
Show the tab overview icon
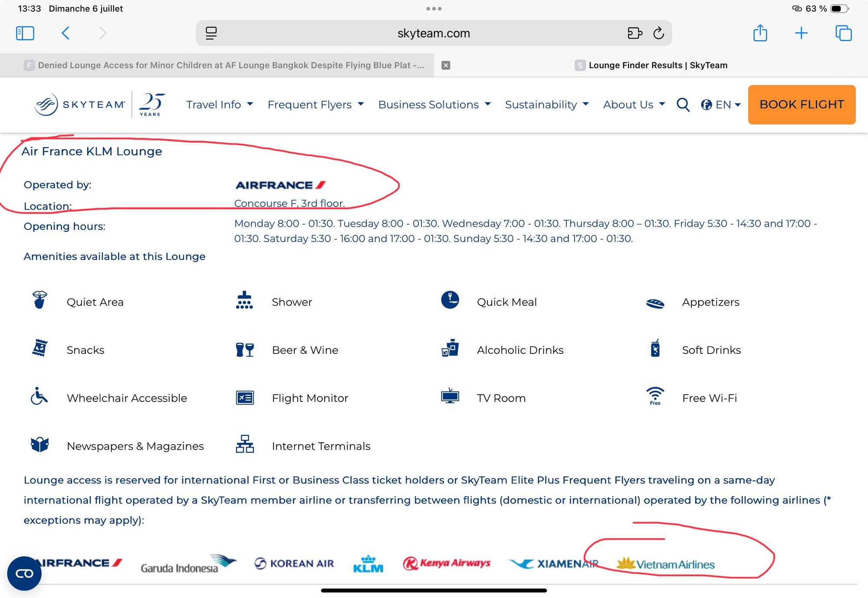[x=843, y=33]
